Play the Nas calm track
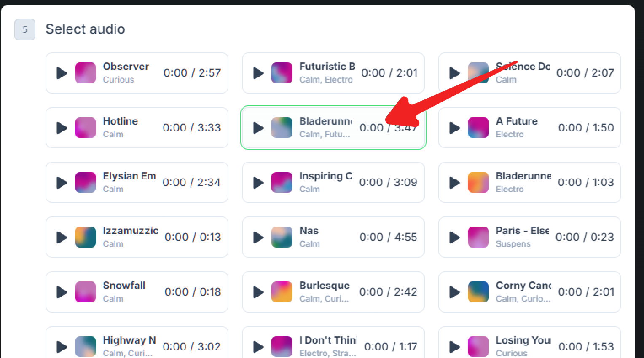The height and width of the screenshot is (358, 644). tap(258, 238)
